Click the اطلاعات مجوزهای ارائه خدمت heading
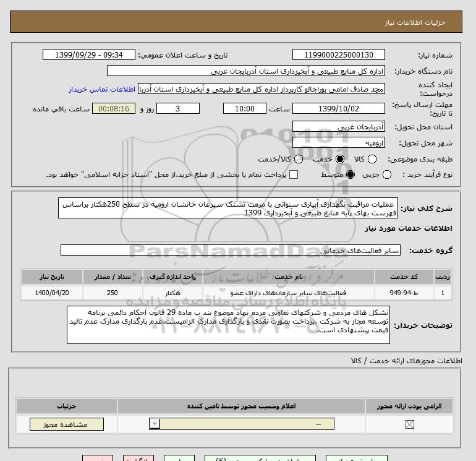This screenshot has height=461, width=476. click(407, 361)
